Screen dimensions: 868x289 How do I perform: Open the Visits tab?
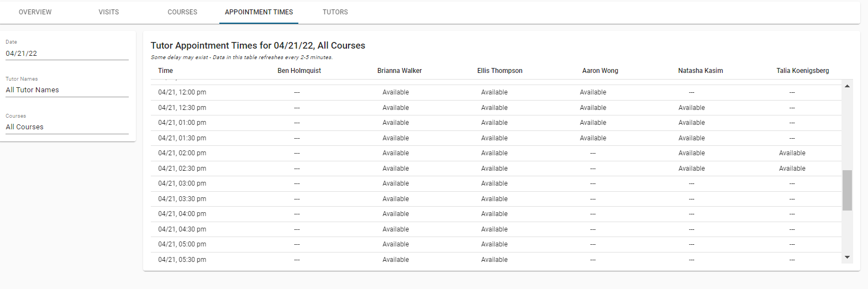point(109,12)
